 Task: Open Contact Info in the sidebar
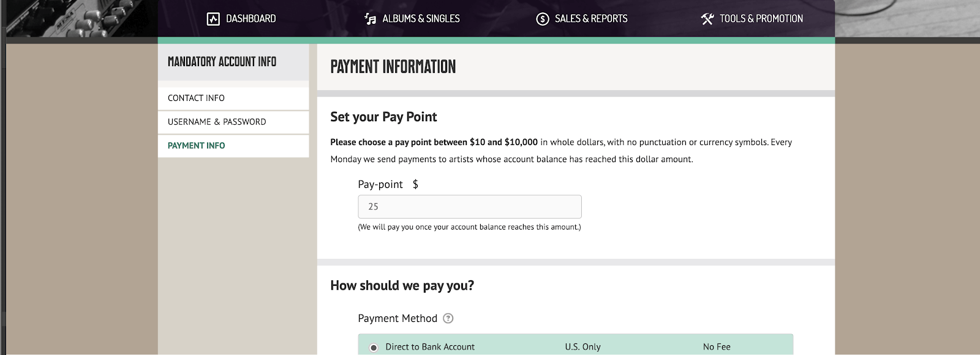click(196, 98)
